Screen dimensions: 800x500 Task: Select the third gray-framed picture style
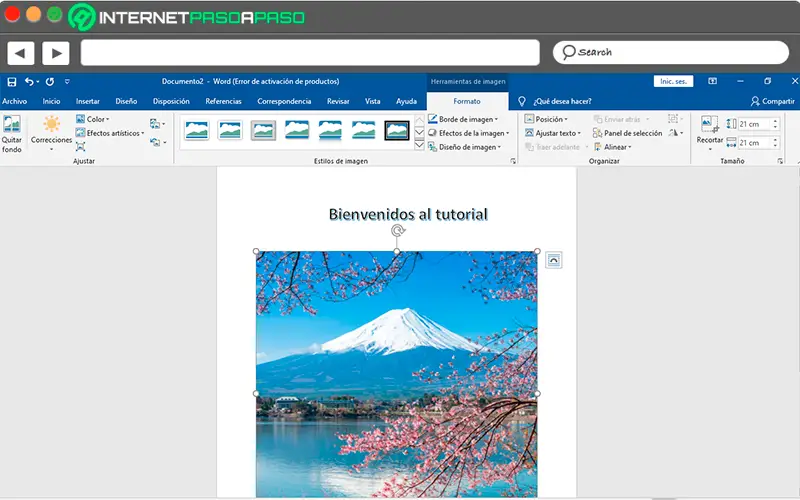[x=263, y=130]
